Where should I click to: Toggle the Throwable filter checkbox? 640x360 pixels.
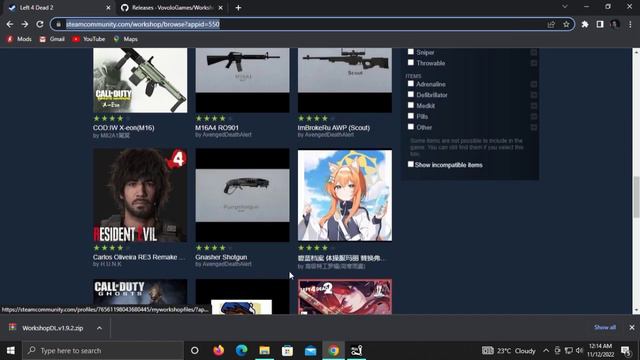tap(411, 62)
